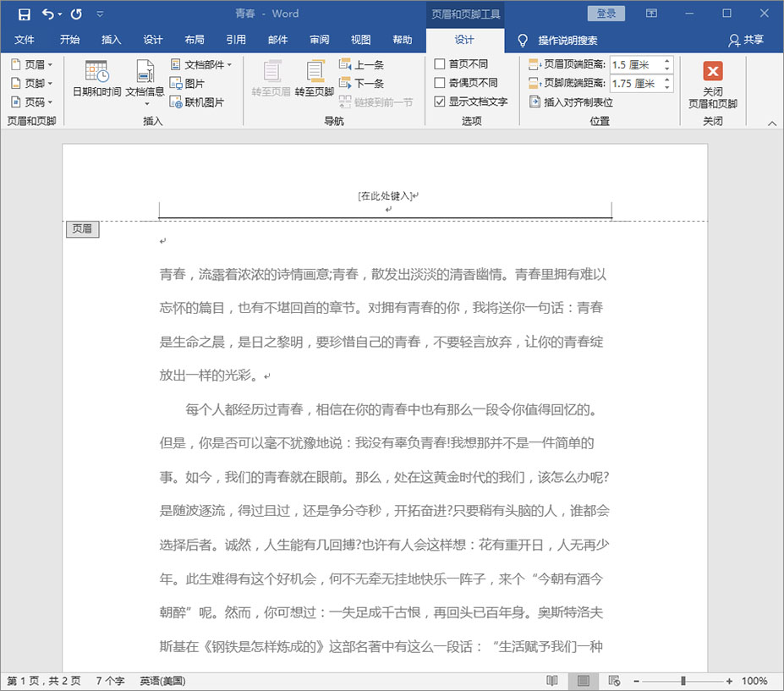This screenshot has height=691, width=784.
Task: Switch to the 布局 tab
Action: (x=194, y=40)
